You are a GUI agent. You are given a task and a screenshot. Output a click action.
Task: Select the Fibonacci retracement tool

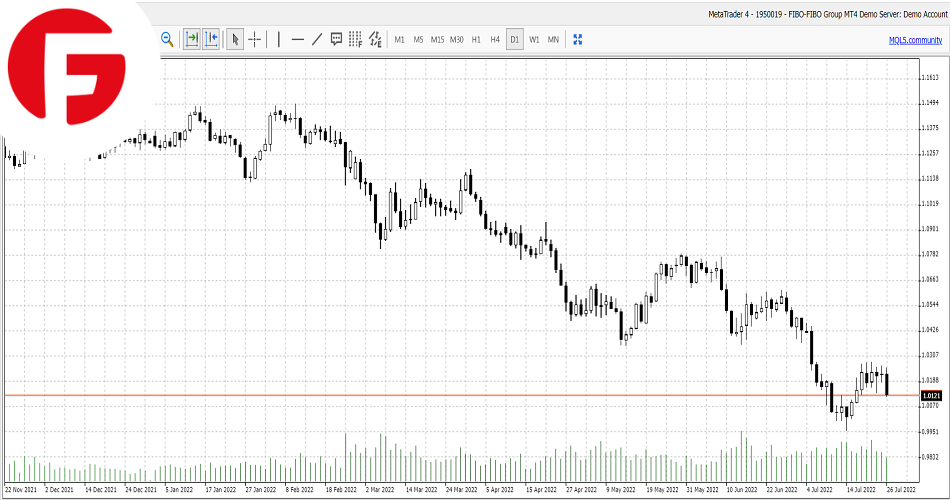pos(355,39)
